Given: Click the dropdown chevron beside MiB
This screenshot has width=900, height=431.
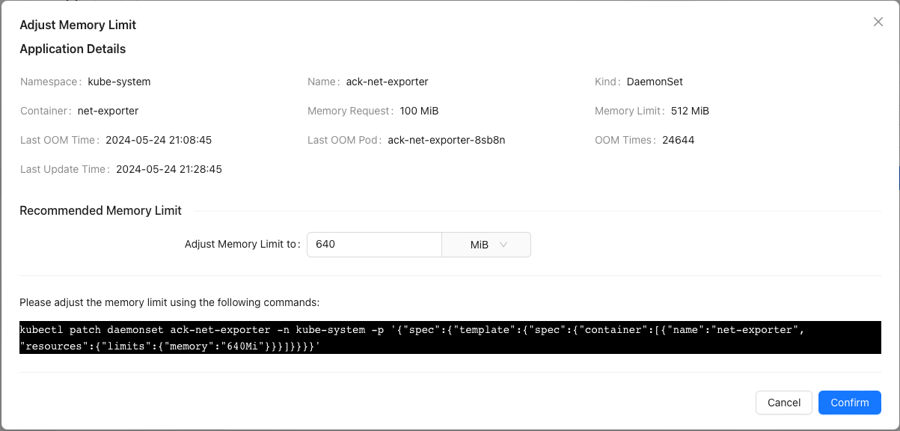Looking at the screenshot, I should click(x=503, y=244).
